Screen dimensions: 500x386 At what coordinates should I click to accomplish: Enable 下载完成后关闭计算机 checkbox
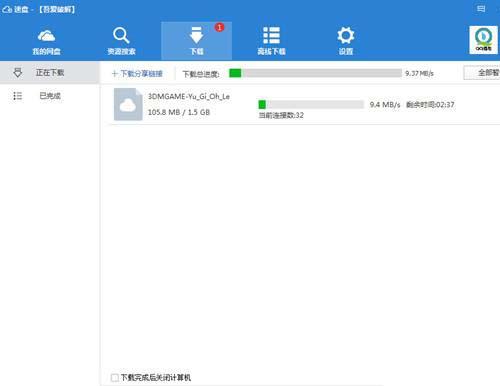[115, 378]
